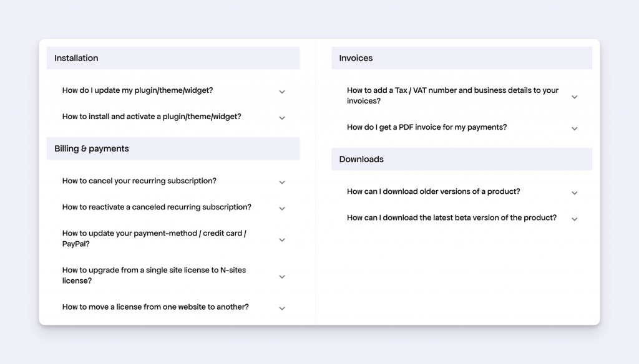Expand the chevron for installing and activating a plugin
This screenshot has width=639, height=364.
tap(282, 118)
